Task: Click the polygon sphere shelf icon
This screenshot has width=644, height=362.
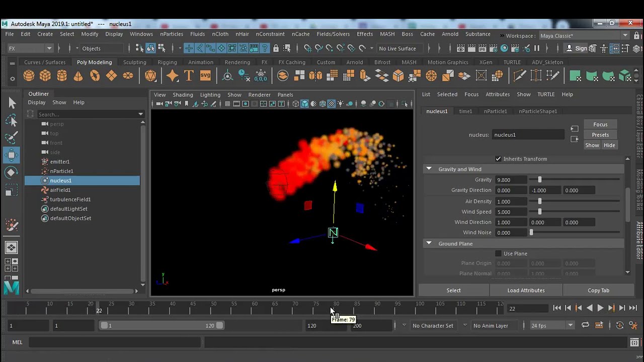Action: (x=29, y=76)
